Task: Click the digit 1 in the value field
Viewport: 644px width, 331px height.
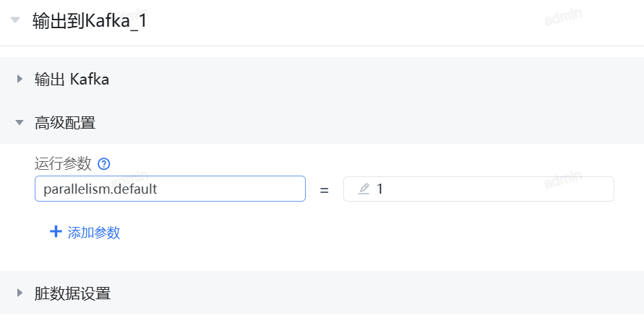Action: [x=380, y=189]
